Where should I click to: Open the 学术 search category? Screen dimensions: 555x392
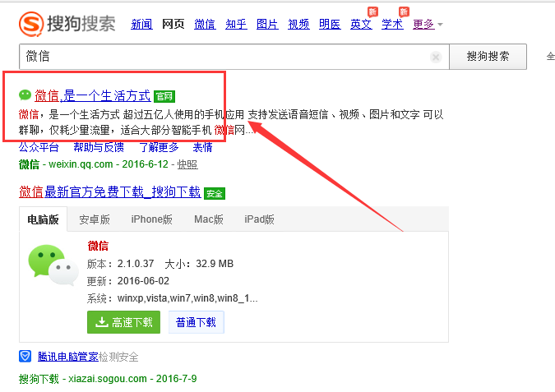coord(392,24)
